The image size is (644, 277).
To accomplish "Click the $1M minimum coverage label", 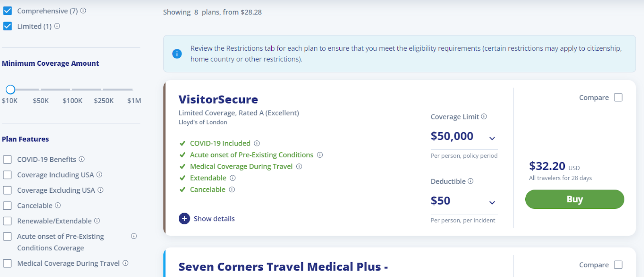I will [x=134, y=101].
